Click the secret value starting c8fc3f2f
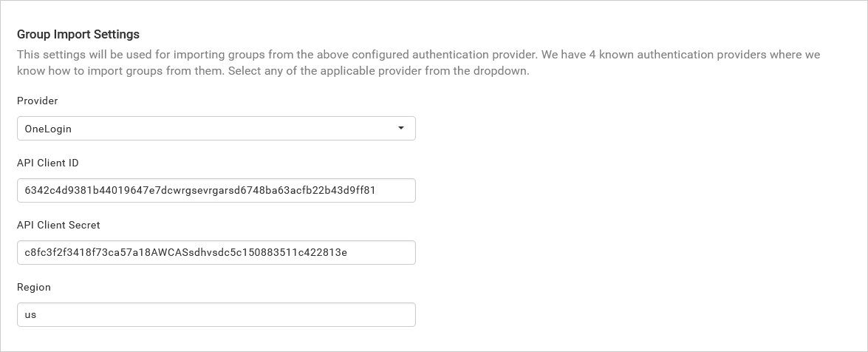 click(x=185, y=252)
